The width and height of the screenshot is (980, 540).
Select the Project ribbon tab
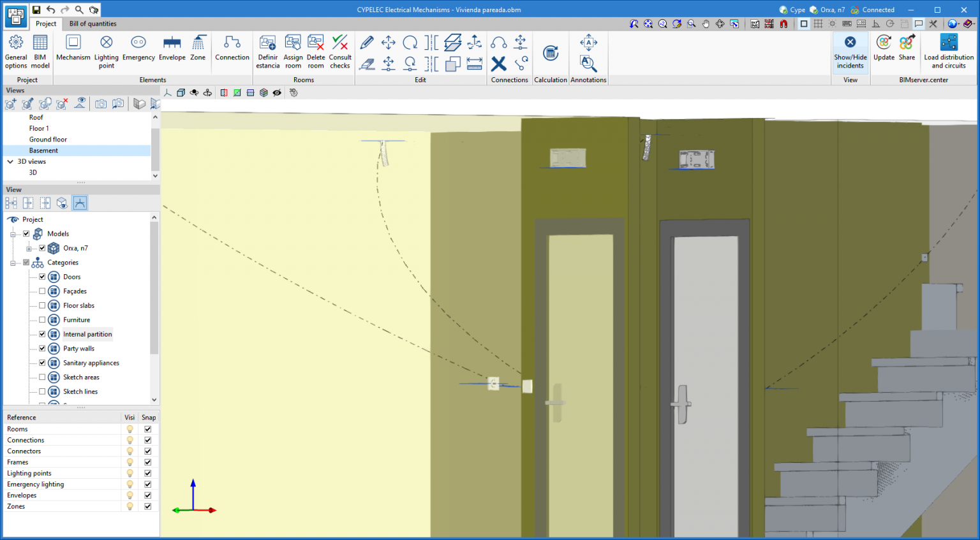46,24
